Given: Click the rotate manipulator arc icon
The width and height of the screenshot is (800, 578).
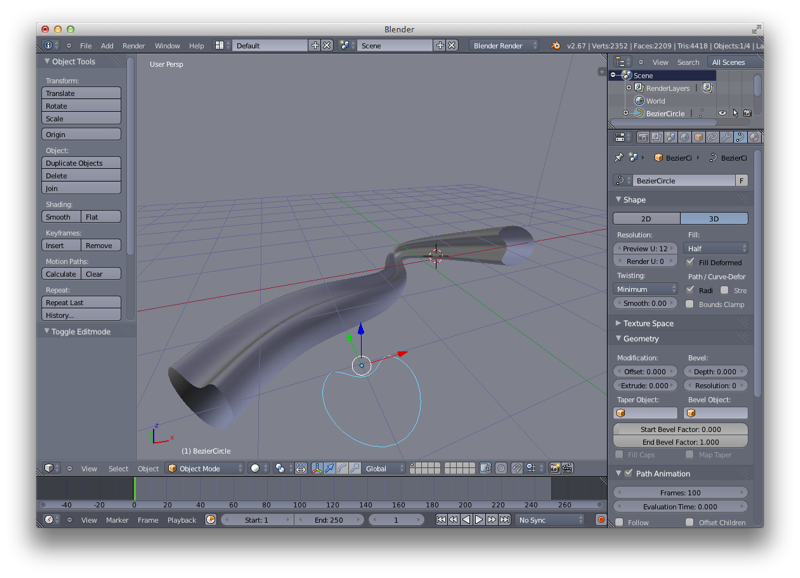Looking at the screenshot, I should coord(342,468).
